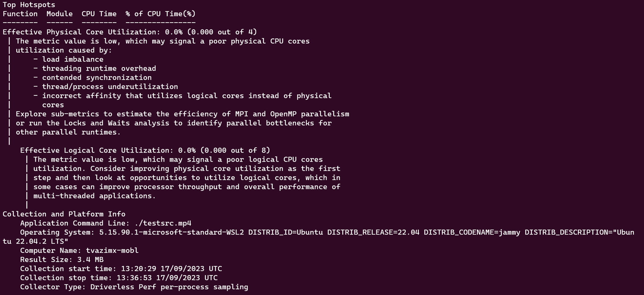Click the 'Collector Type' line
This screenshot has width=644, height=295.
[x=134, y=287]
